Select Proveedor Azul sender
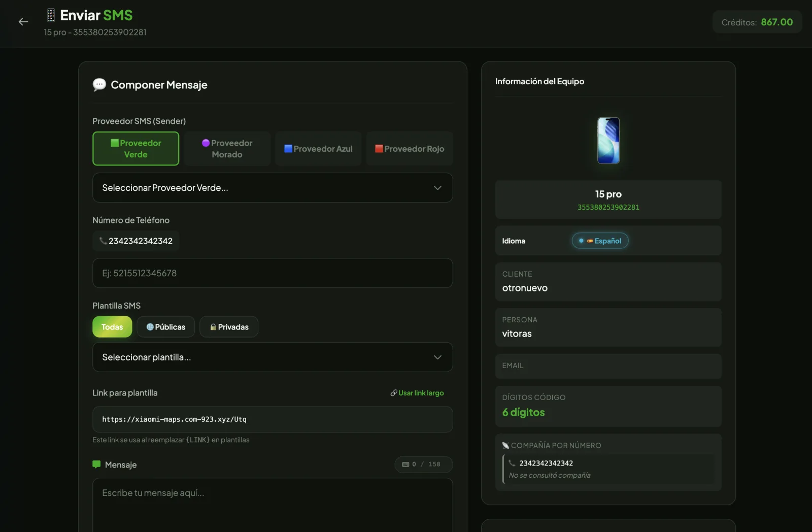Image resolution: width=812 pixels, height=532 pixels. pyautogui.click(x=318, y=149)
